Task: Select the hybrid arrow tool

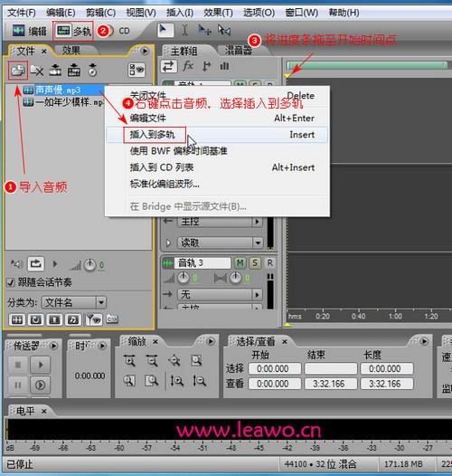Action: [x=165, y=31]
